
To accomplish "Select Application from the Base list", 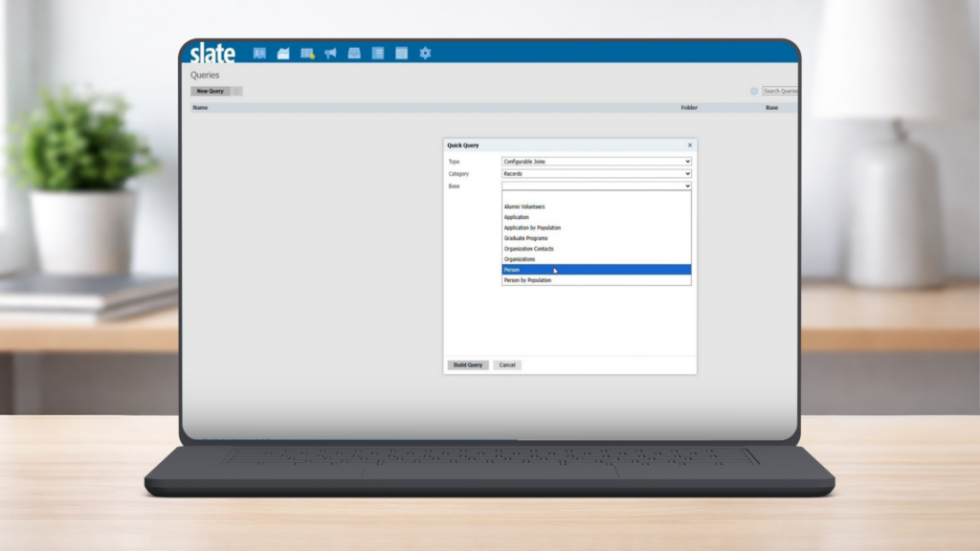I will (x=596, y=217).
